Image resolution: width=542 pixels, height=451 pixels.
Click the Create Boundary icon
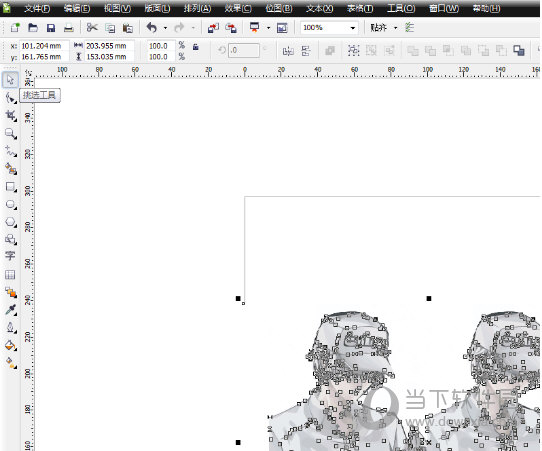[519, 51]
